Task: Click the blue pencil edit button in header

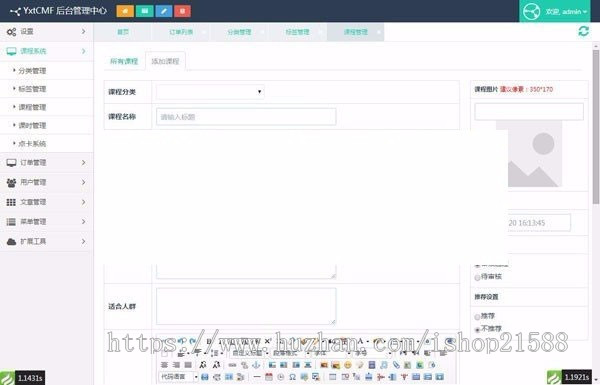Action: coord(163,11)
